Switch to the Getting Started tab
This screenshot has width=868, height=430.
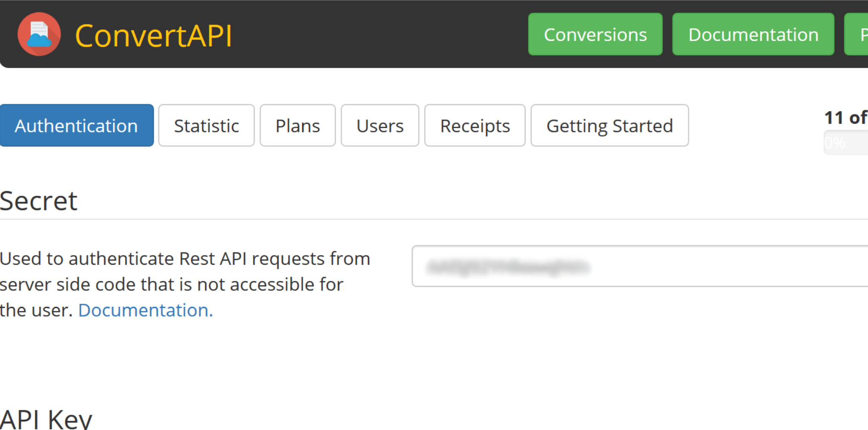pos(609,125)
